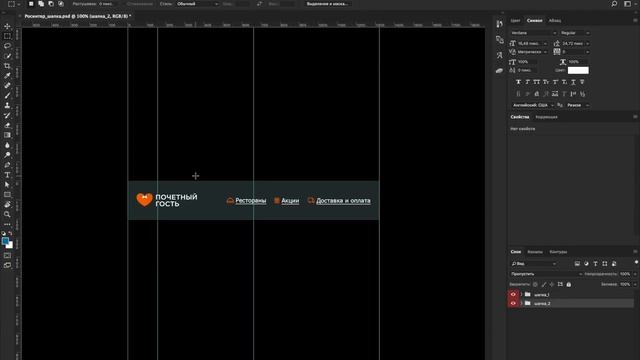Select the Hand tool

pos(7,204)
